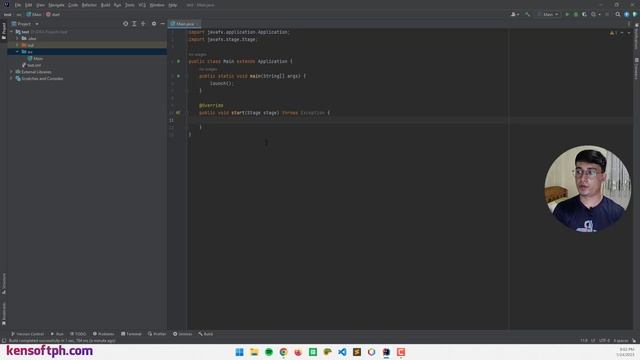The width and height of the screenshot is (640, 360).
Task: Open the Navigate menu
Action: [56, 5]
